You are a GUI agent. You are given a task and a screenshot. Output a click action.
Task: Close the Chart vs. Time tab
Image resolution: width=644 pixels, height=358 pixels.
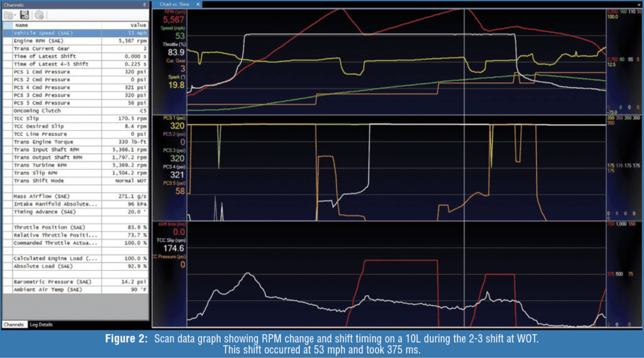click(198, 4)
